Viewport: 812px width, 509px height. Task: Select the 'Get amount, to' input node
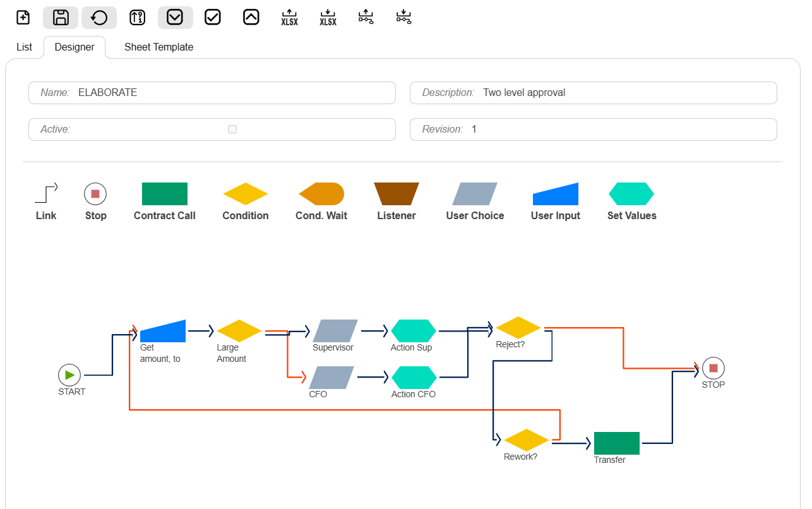163,331
